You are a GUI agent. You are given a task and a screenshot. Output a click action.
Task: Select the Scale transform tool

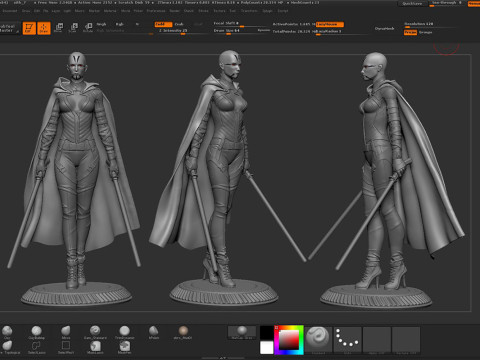pyautogui.click(x=73, y=28)
